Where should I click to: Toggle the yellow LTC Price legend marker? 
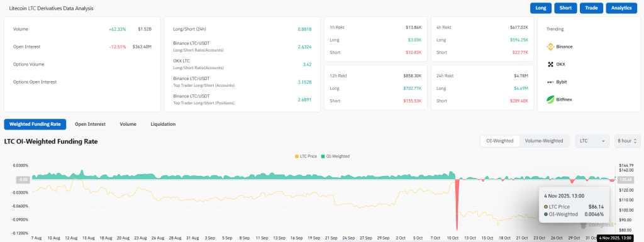[297, 157]
